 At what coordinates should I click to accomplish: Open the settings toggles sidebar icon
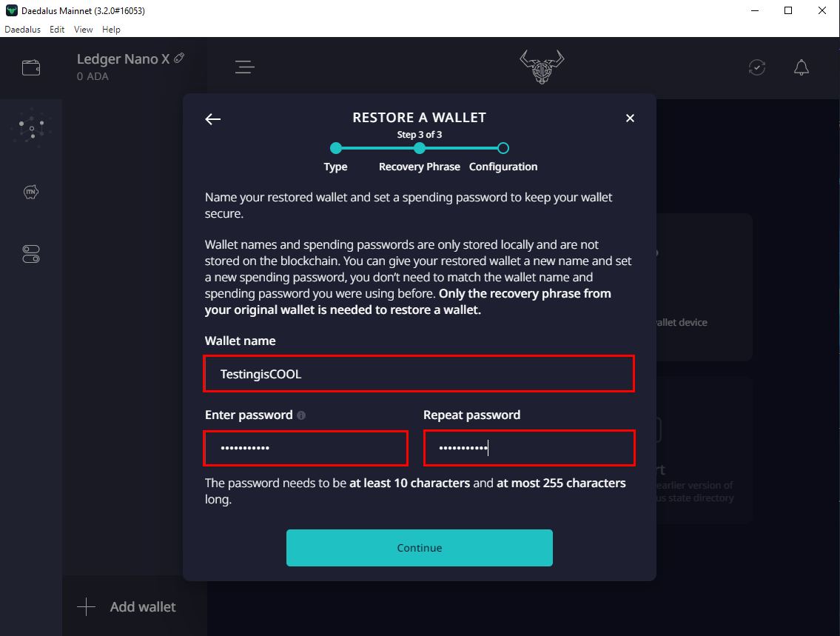(31, 255)
